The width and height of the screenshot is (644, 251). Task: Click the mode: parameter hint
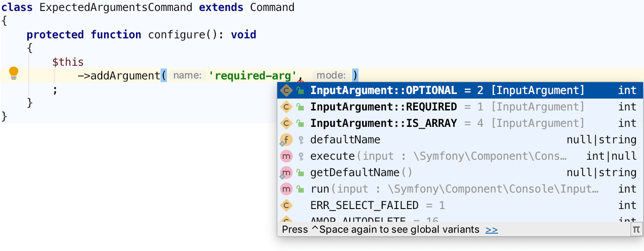point(331,75)
